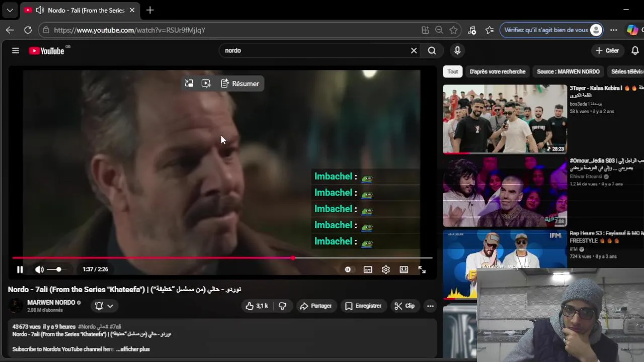Open the Copilot icon in the browser toolbar
This screenshot has height=362, width=644.
[632, 30]
